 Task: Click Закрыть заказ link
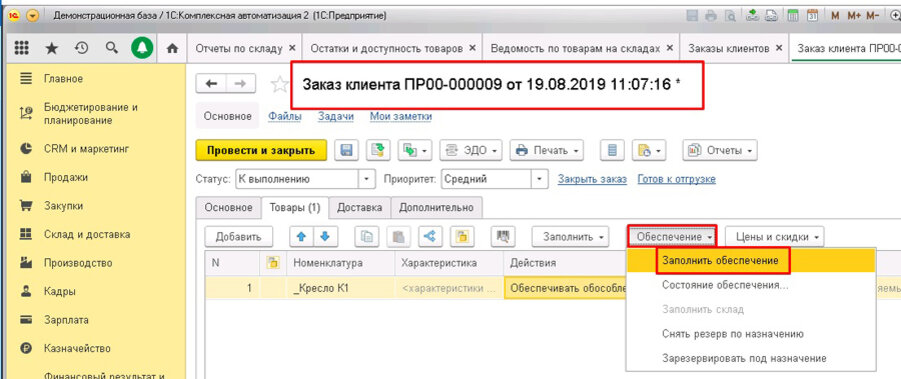coord(592,179)
